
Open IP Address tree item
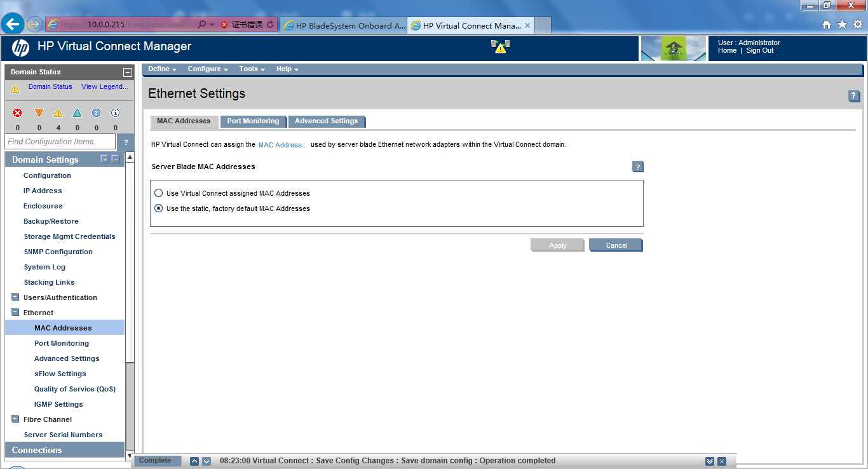coord(43,191)
